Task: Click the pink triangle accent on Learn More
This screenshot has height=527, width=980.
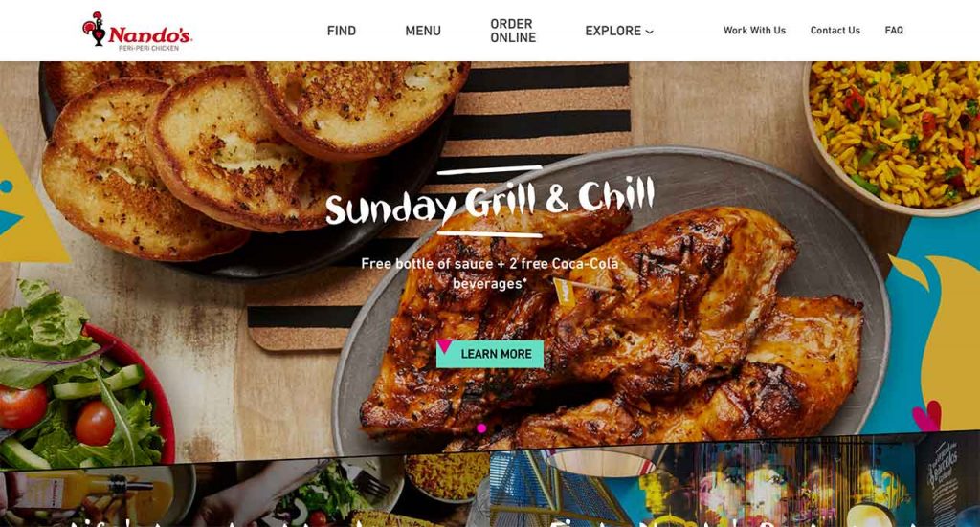Action: pos(444,346)
